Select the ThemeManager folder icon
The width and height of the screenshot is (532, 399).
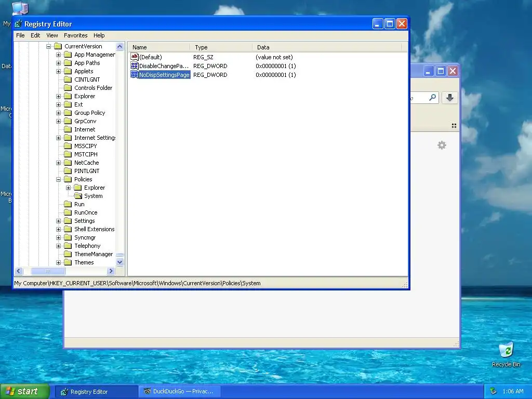68,254
